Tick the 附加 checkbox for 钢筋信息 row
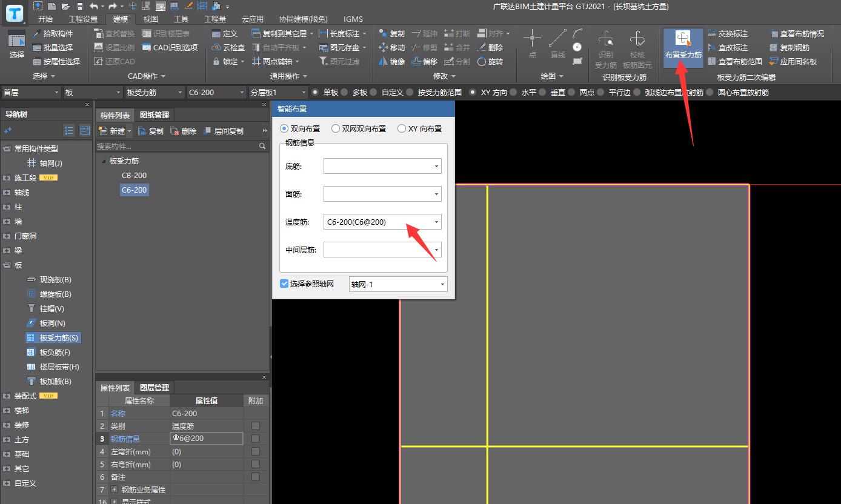The width and height of the screenshot is (841, 504). tap(256, 439)
